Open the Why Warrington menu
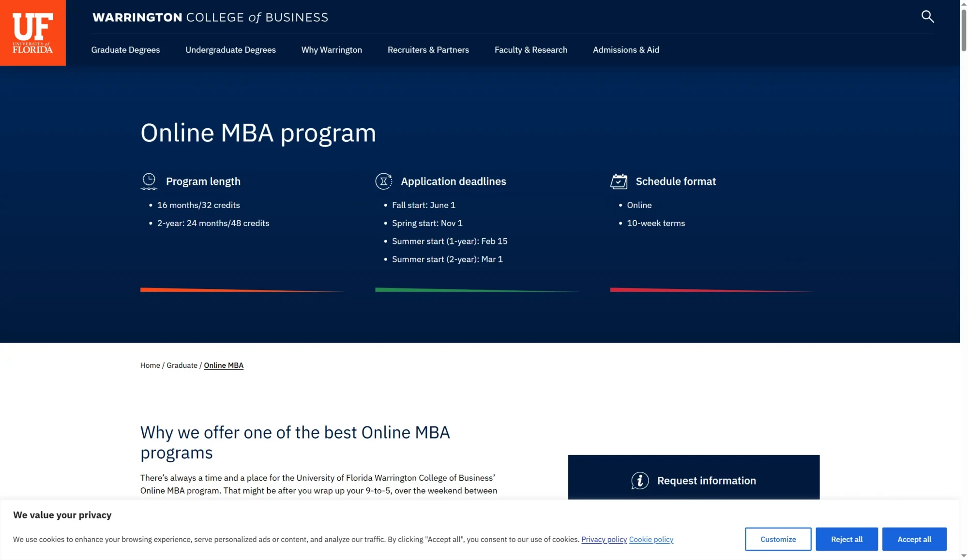 click(x=332, y=50)
